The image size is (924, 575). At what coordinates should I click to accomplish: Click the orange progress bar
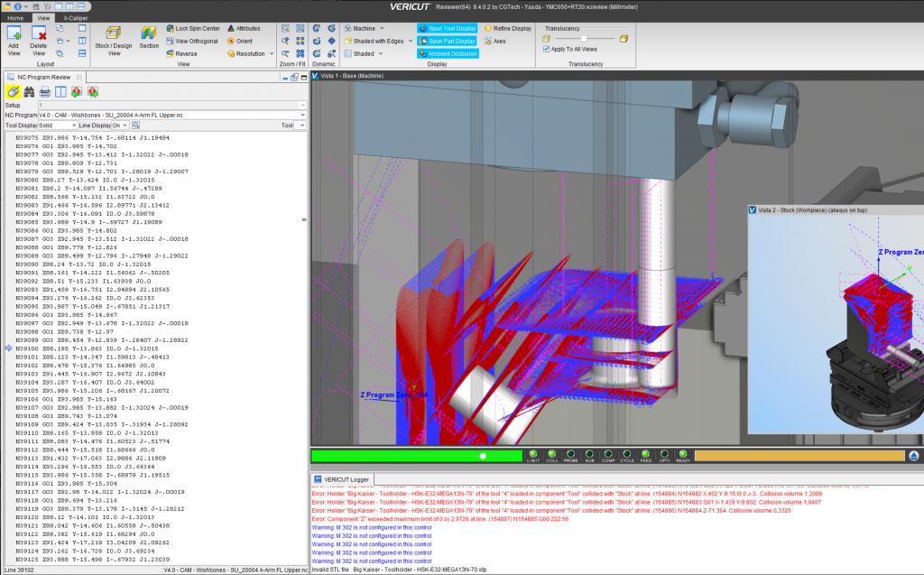pos(799,456)
